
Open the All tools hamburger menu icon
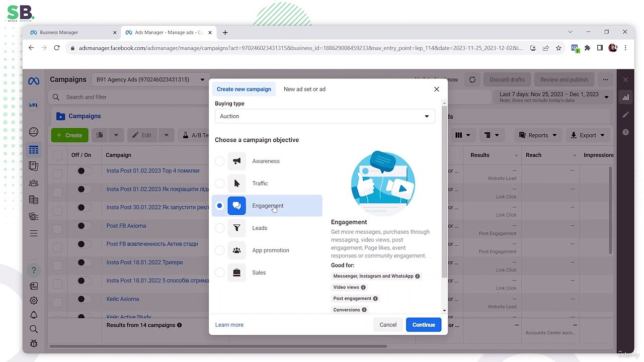34,233
